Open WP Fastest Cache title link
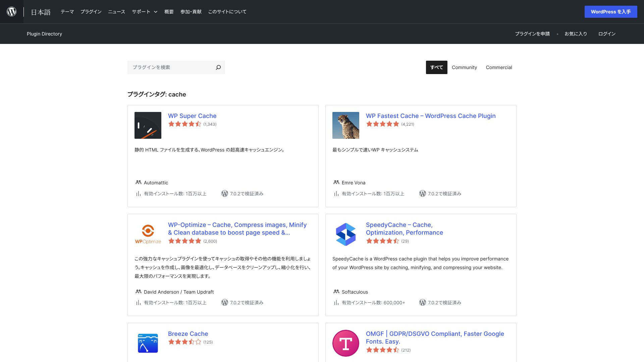 tap(431, 116)
